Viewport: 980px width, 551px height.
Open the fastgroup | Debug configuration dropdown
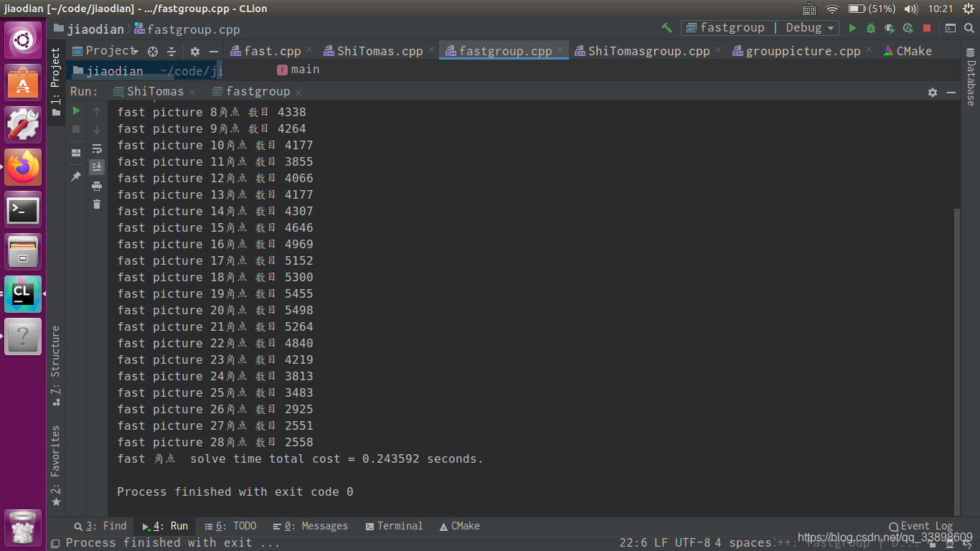760,28
